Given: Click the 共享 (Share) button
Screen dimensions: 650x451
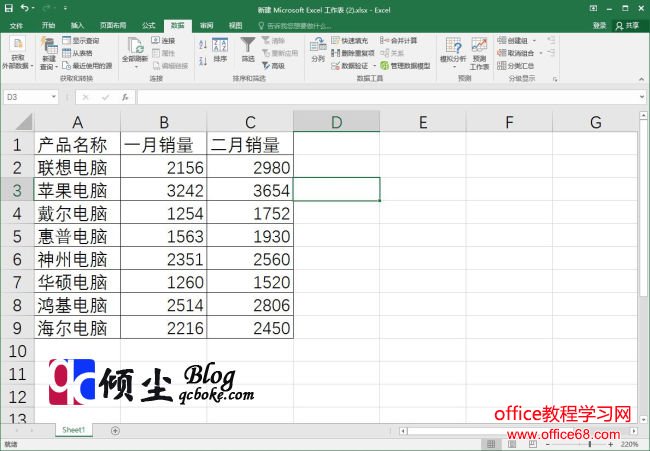Looking at the screenshot, I should [628, 26].
